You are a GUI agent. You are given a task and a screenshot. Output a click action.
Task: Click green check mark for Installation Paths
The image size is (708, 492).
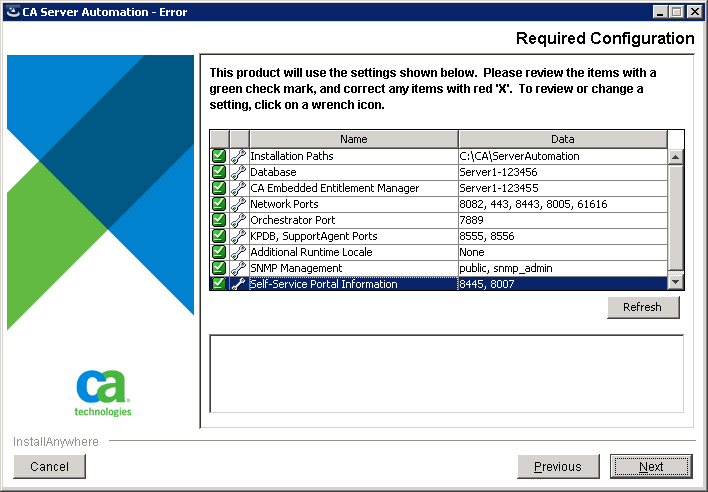(x=219, y=156)
